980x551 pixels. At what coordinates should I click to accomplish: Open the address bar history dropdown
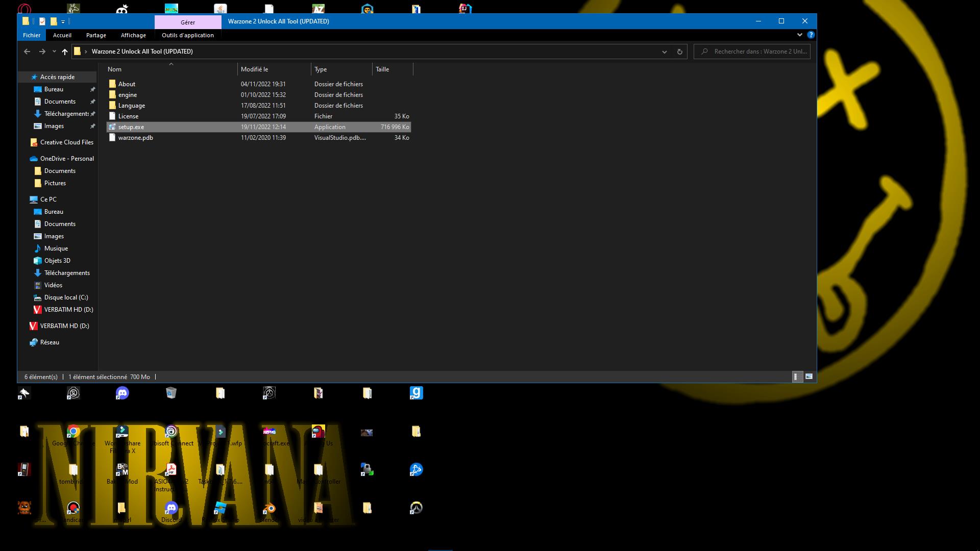tap(664, 52)
